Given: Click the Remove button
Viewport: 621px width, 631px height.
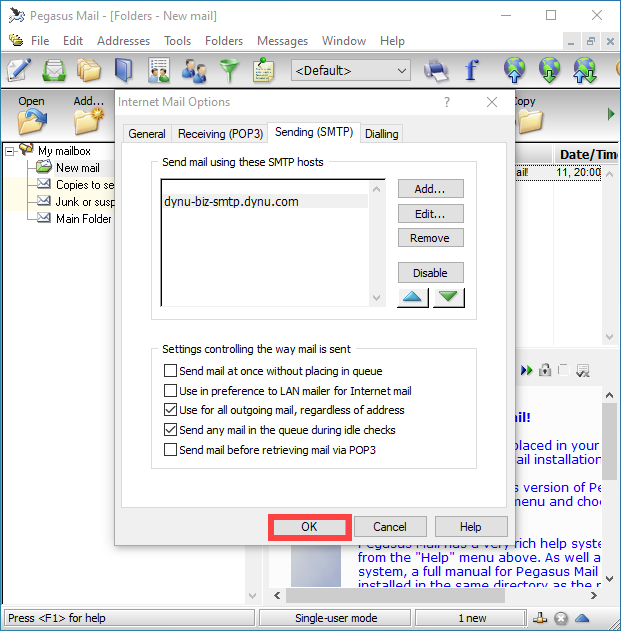Looking at the screenshot, I should (430, 238).
